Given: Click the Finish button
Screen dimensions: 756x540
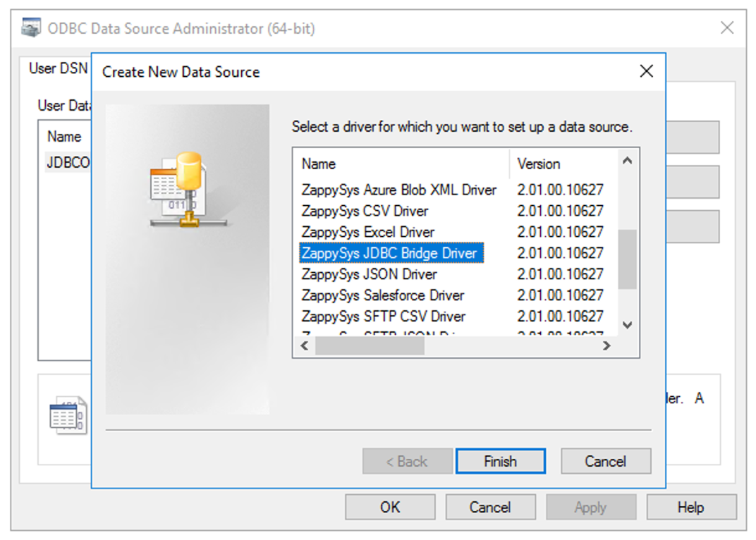Looking at the screenshot, I should click(500, 461).
